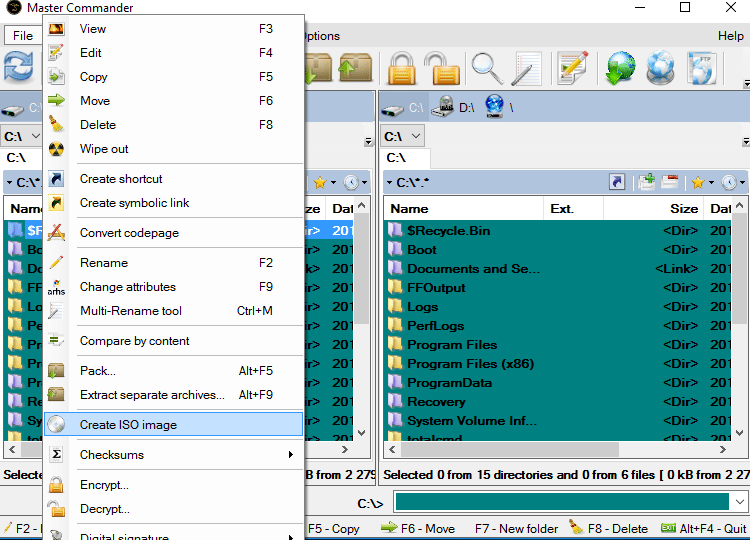The width and height of the screenshot is (750, 540).
Task: Select Wipe out menu entry
Action: (173, 149)
